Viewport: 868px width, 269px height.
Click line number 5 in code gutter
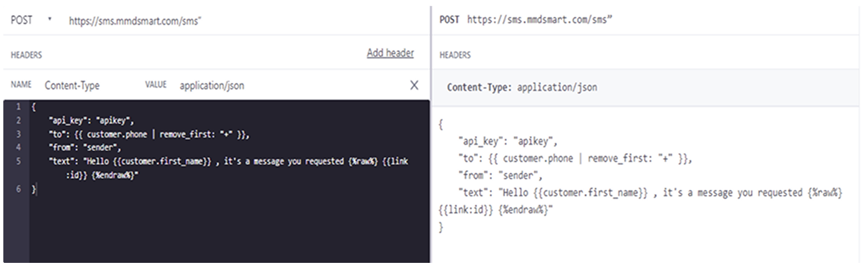18,162
